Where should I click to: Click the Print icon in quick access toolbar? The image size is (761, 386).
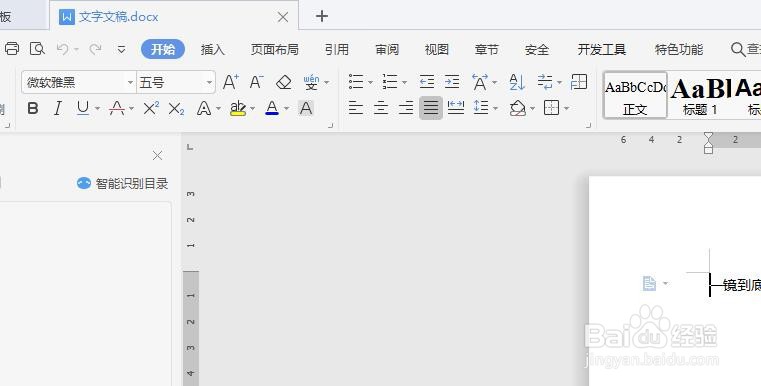[12, 49]
